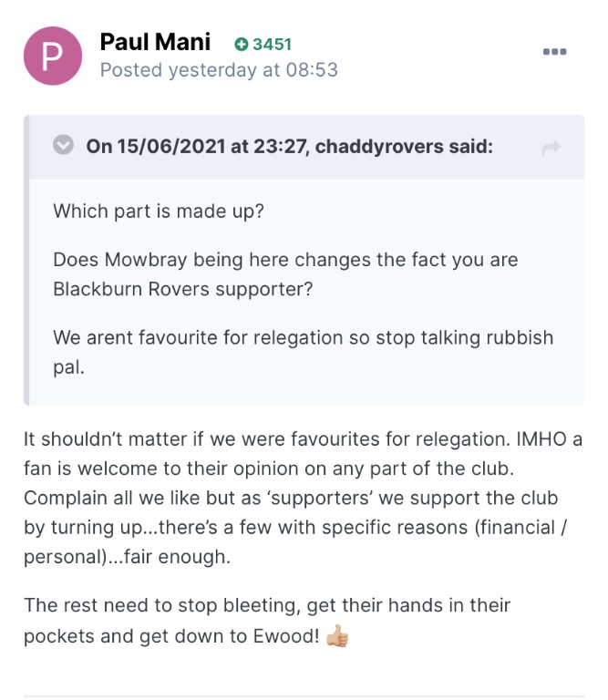Jump to original post via quote arrow

pos(551,149)
